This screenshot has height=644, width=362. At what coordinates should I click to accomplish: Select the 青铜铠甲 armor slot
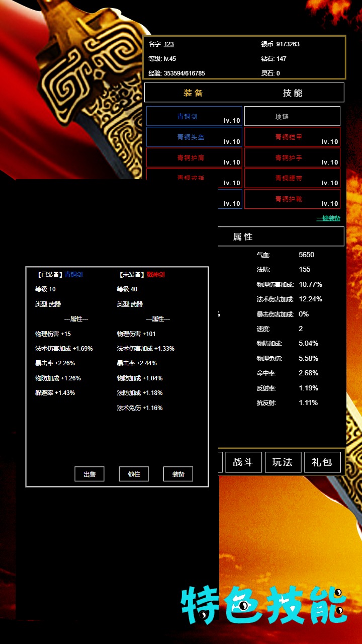click(x=292, y=137)
